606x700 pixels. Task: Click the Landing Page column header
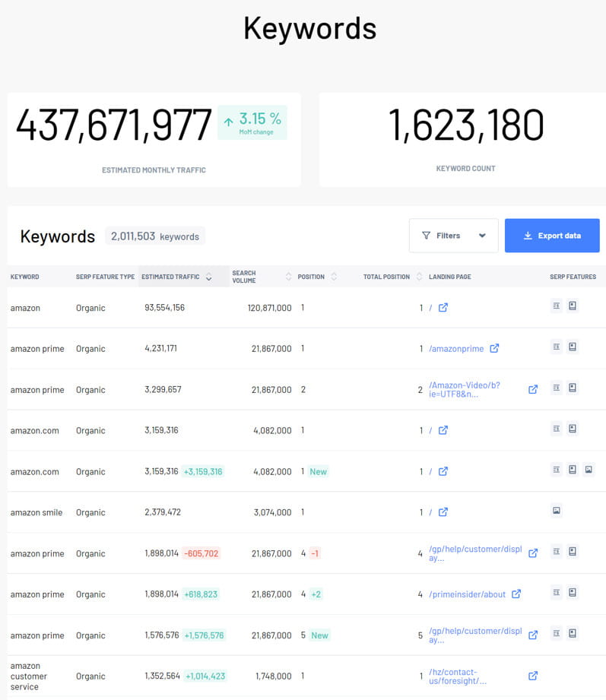449,277
